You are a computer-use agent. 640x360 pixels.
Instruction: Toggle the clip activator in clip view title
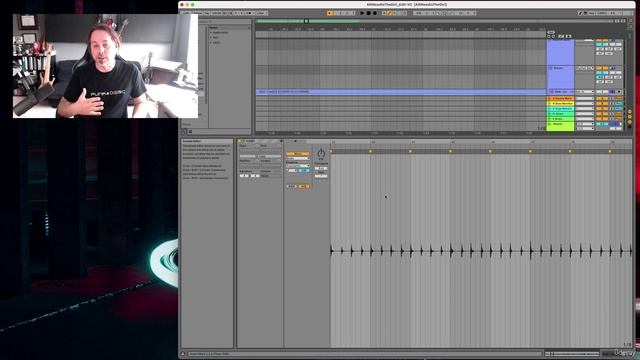(x=240, y=141)
